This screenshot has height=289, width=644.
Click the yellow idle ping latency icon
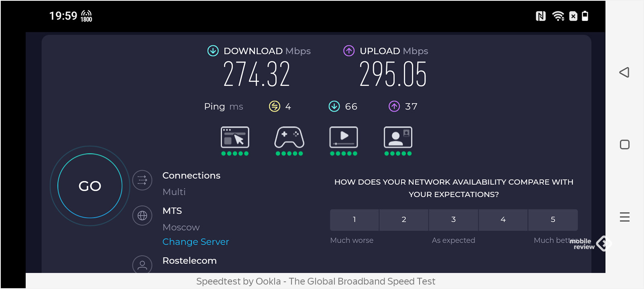(275, 106)
